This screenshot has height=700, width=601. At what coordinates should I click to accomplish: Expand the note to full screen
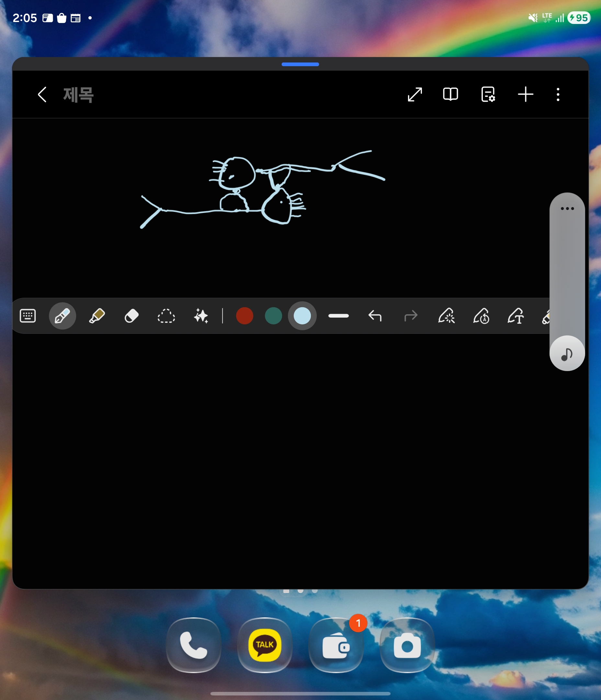click(x=414, y=94)
